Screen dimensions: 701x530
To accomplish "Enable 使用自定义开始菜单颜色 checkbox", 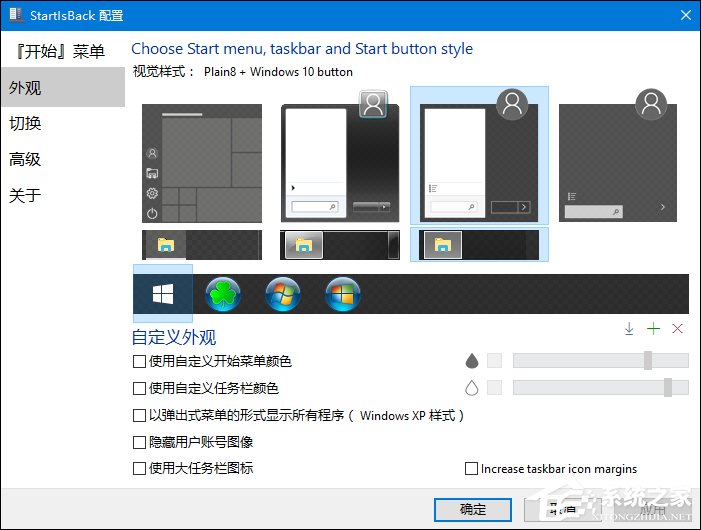I will tap(139, 361).
